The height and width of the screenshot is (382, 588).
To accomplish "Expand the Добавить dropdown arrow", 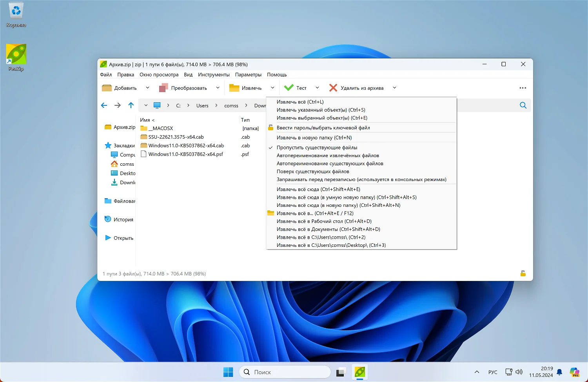I will pyautogui.click(x=147, y=88).
